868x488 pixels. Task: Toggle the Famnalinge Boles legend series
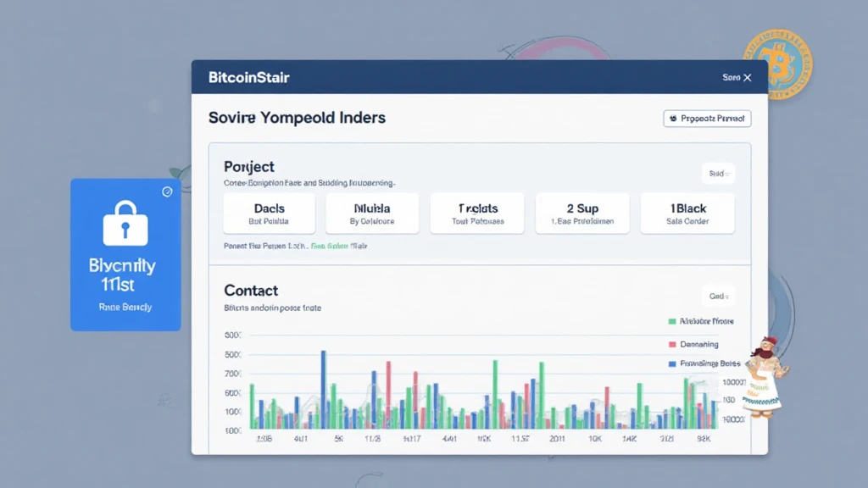click(x=704, y=363)
